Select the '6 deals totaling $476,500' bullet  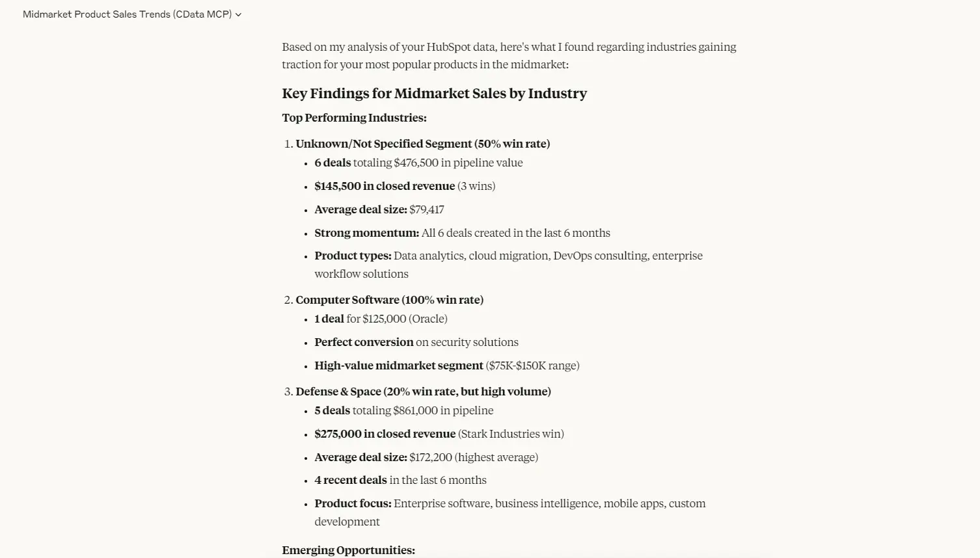point(418,163)
